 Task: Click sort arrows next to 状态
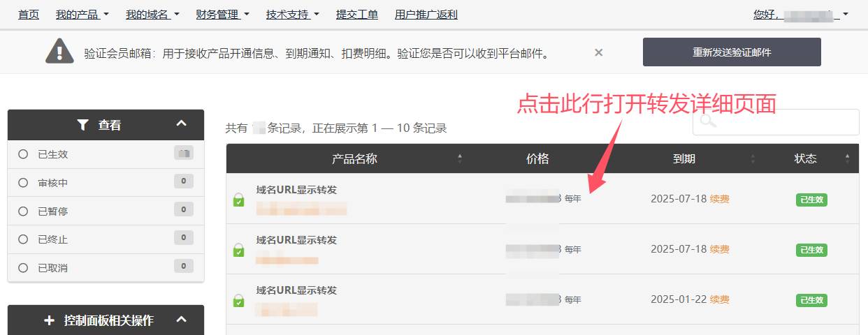tap(848, 158)
